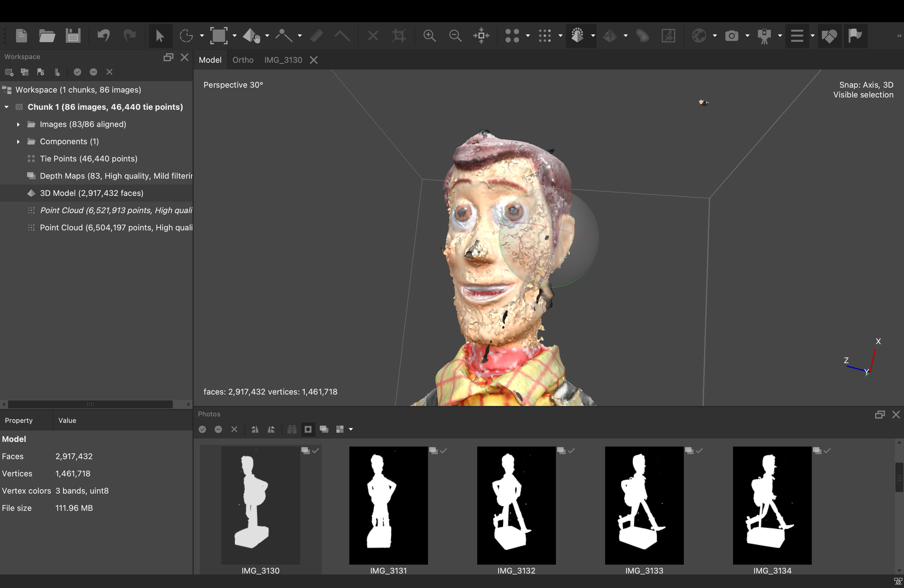Switch to the Ortho tab
Image resolution: width=904 pixels, height=588 pixels.
point(243,60)
